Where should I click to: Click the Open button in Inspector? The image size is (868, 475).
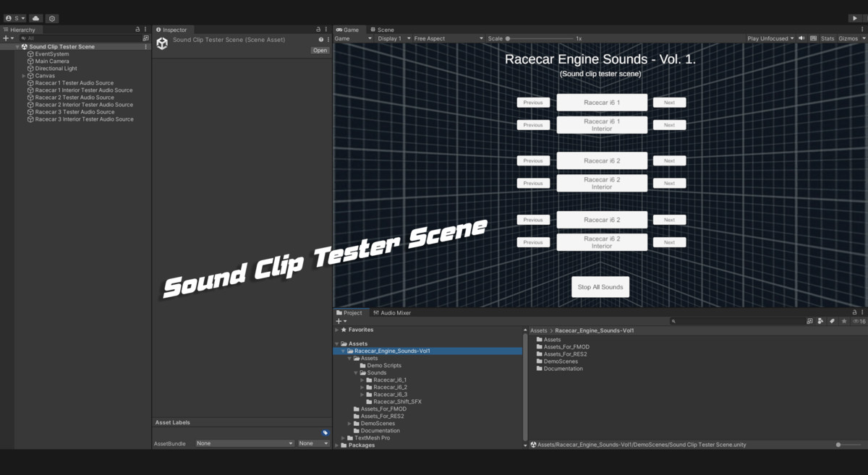(x=320, y=51)
